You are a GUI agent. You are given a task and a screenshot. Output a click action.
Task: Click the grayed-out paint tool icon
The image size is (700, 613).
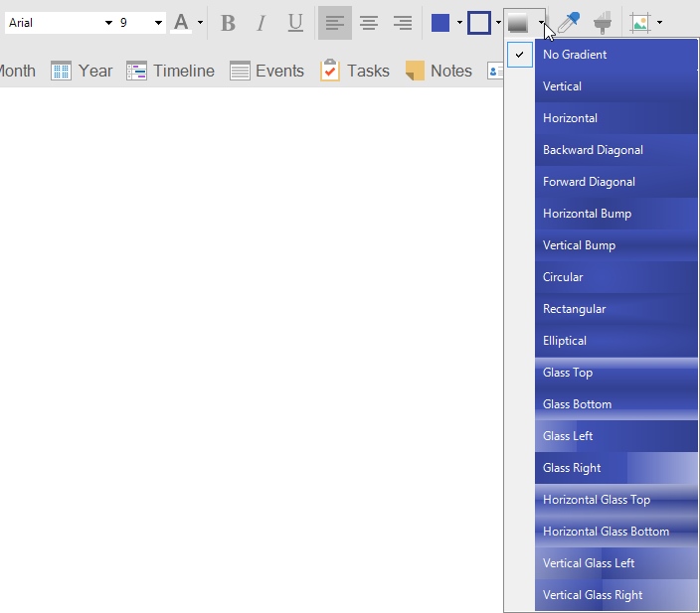pos(603,23)
